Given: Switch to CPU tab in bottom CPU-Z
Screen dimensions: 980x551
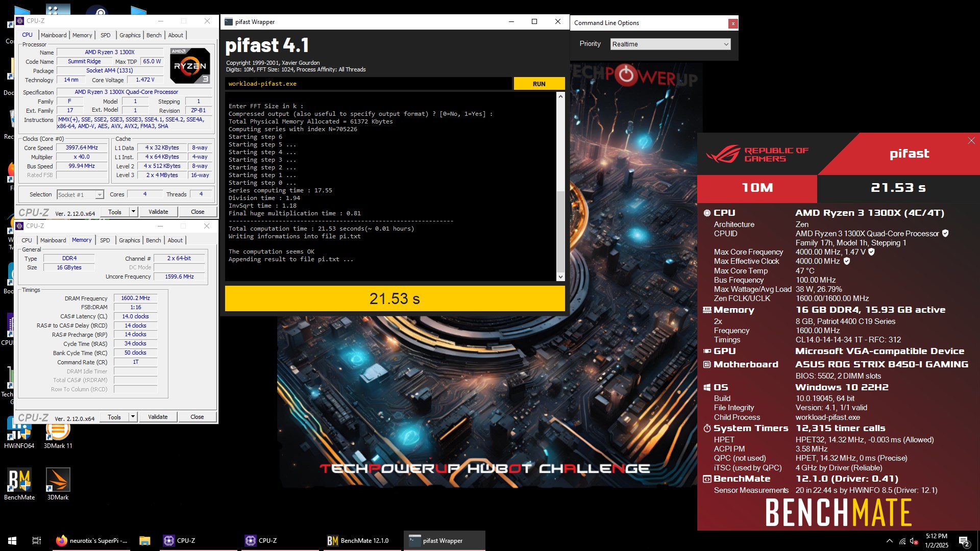Looking at the screenshot, I should pyautogui.click(x=27, y=240).
